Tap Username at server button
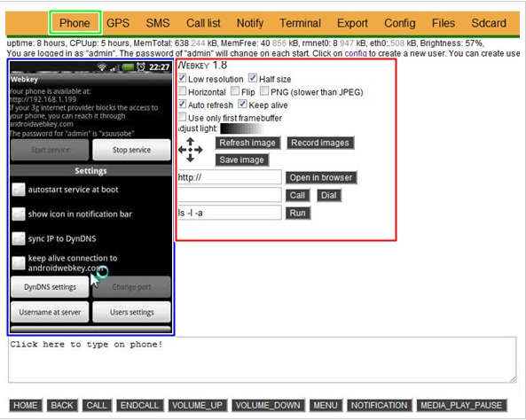 50,312
